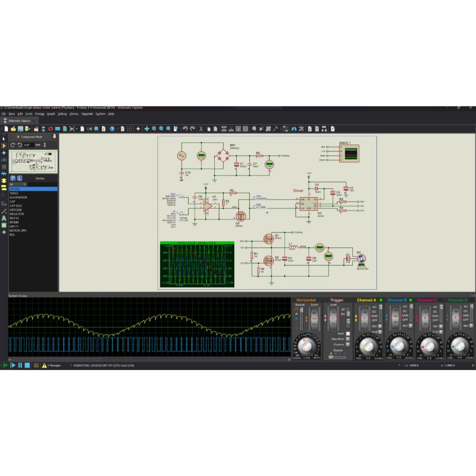
Task: Toggle the trigger Auto button
Action: click(347, 334)
